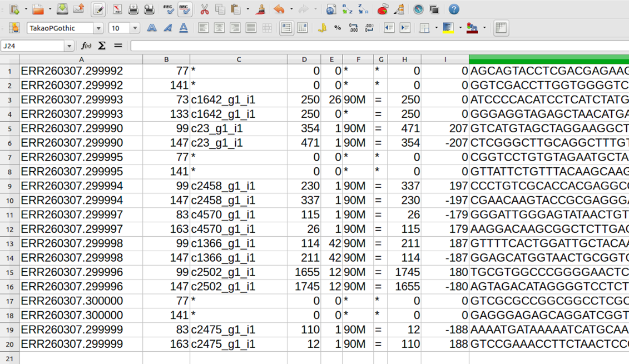Open the Gallery panel
Viewport: 629px width, 364px height.
[x=434, y=9]
